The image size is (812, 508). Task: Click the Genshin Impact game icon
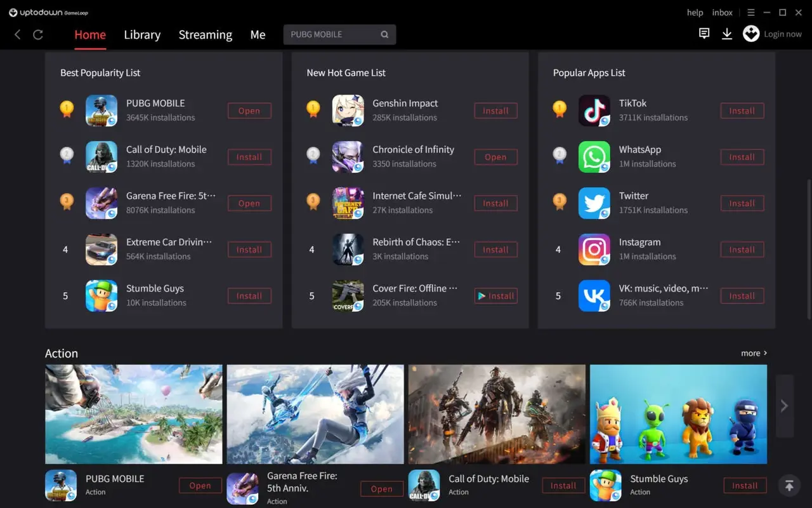tap(348, 110)
